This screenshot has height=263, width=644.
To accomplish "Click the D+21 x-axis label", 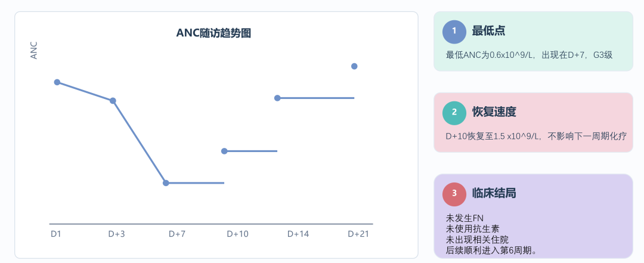I will pyautogui.click(x=358, y=234).
